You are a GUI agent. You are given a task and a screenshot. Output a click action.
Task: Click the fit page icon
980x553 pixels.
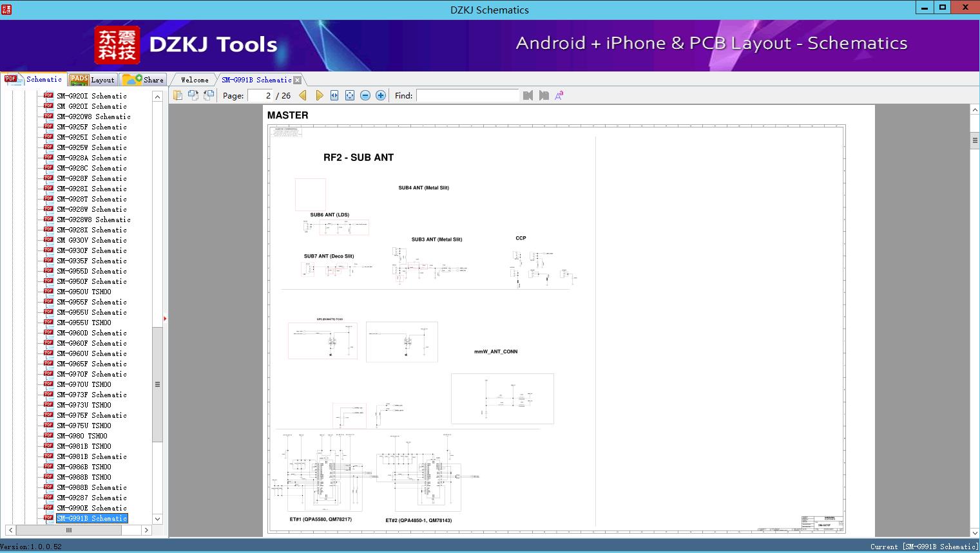(x=350, y=95)
